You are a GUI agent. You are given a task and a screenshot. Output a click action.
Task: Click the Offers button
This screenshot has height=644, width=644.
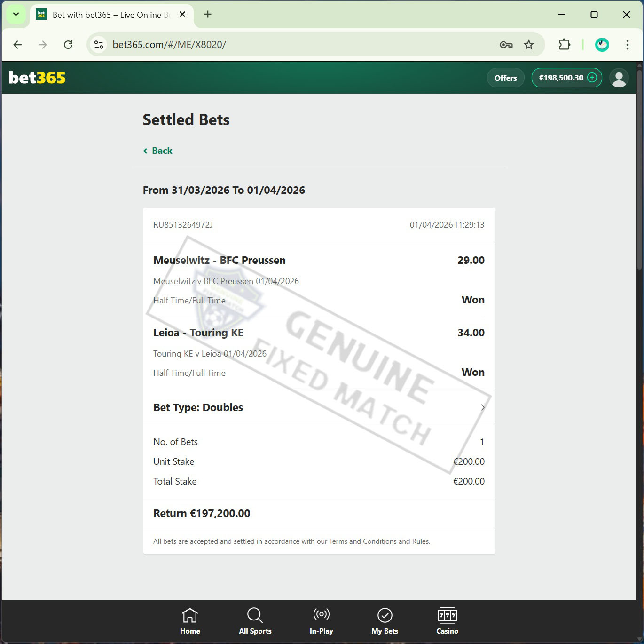click(x=505, y=78)
